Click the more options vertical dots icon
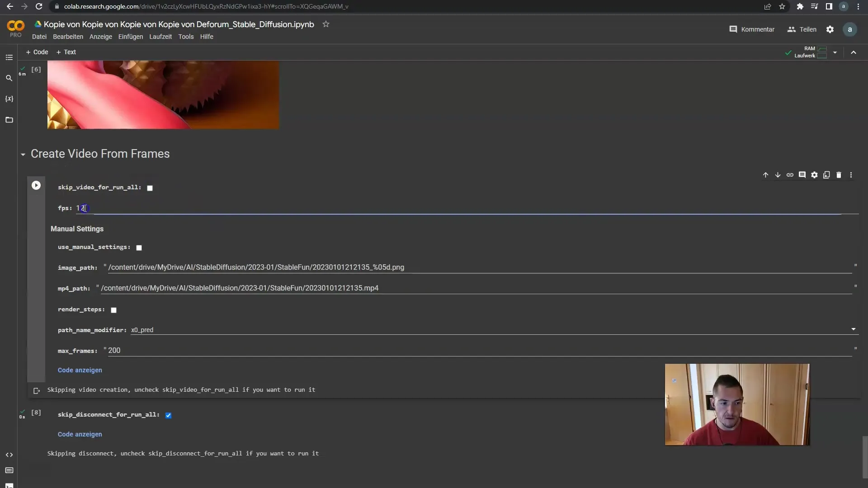Viewport: 868px width, 488px height. pyautogui.click(x=854, y=174)
